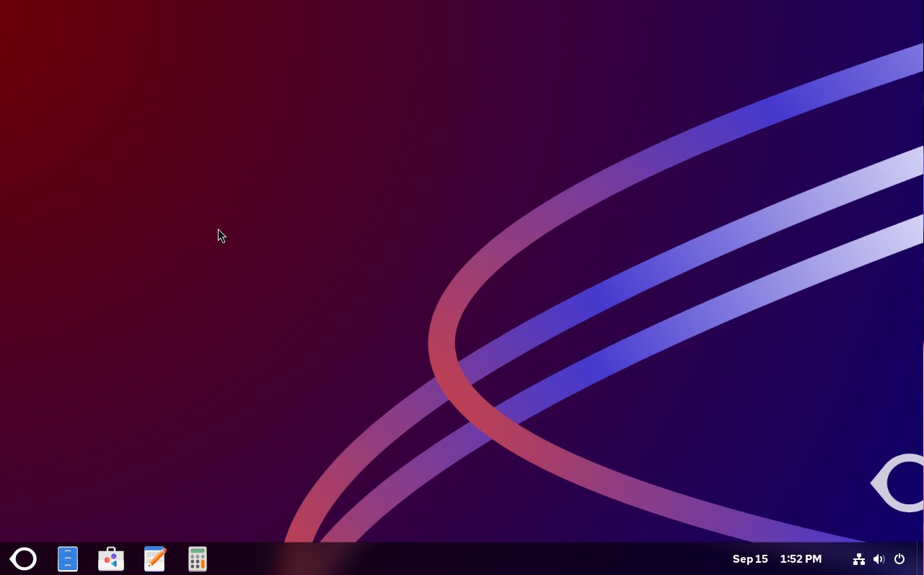Click the wired network status icon
The width and height of the screenshot is (924, 575).
click(x=859, y=559)
